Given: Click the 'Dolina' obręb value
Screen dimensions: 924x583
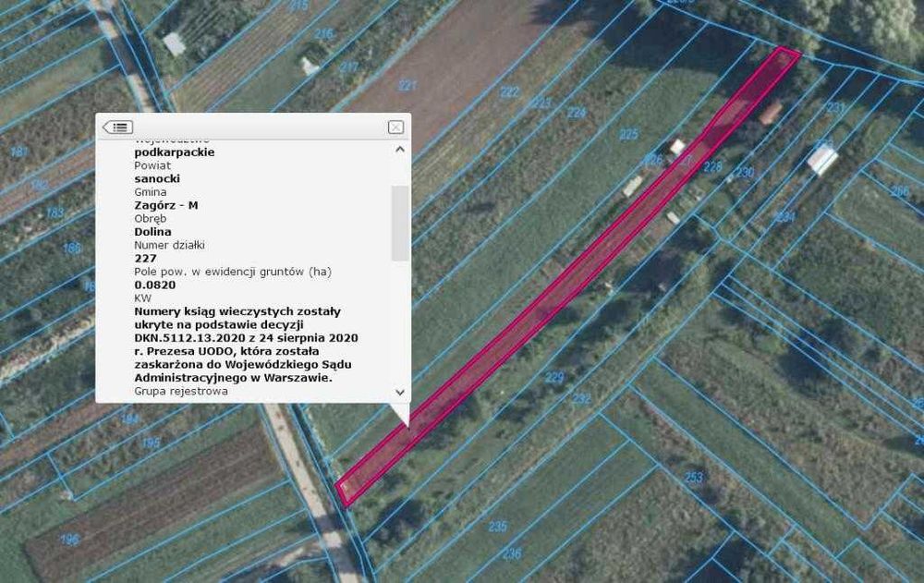Looking at the screenshot, I should [152, 232].
